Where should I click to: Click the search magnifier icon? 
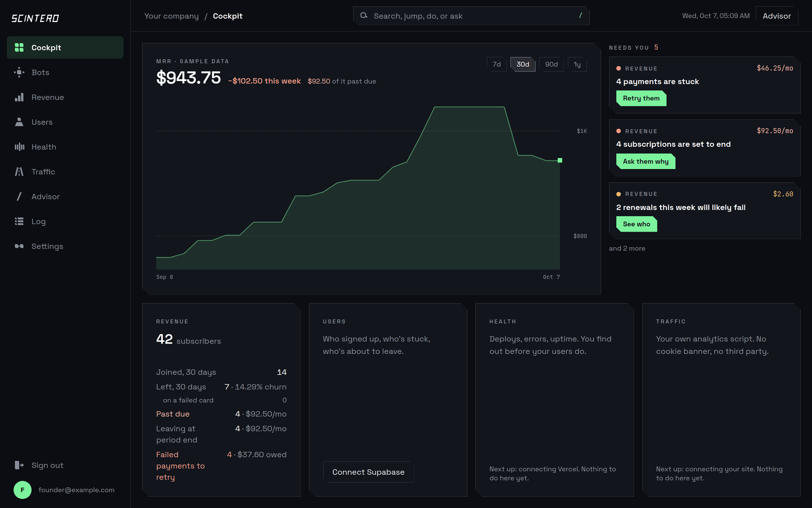(x=364, y=16)
